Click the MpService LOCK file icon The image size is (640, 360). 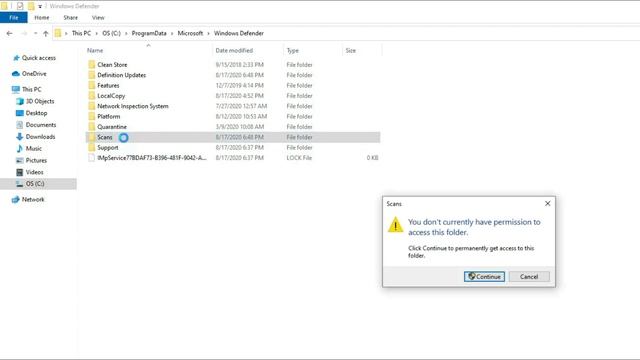click(x=91, y=158)
